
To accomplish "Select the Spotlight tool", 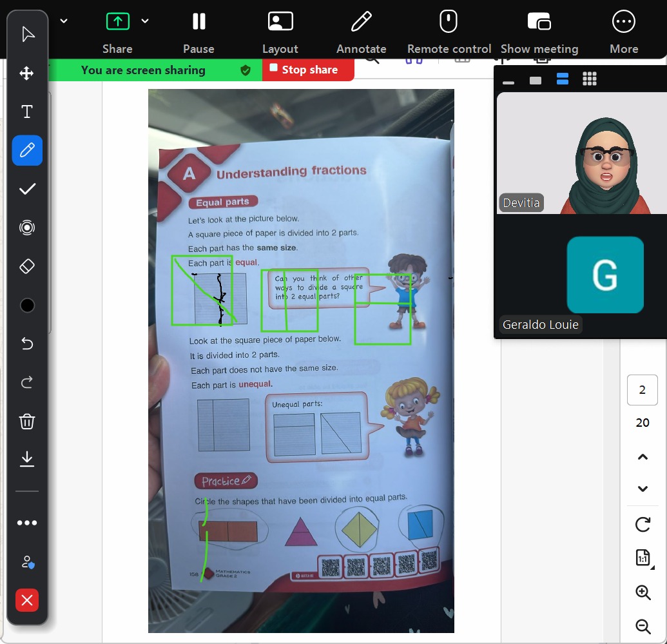I will coord(27,228).
